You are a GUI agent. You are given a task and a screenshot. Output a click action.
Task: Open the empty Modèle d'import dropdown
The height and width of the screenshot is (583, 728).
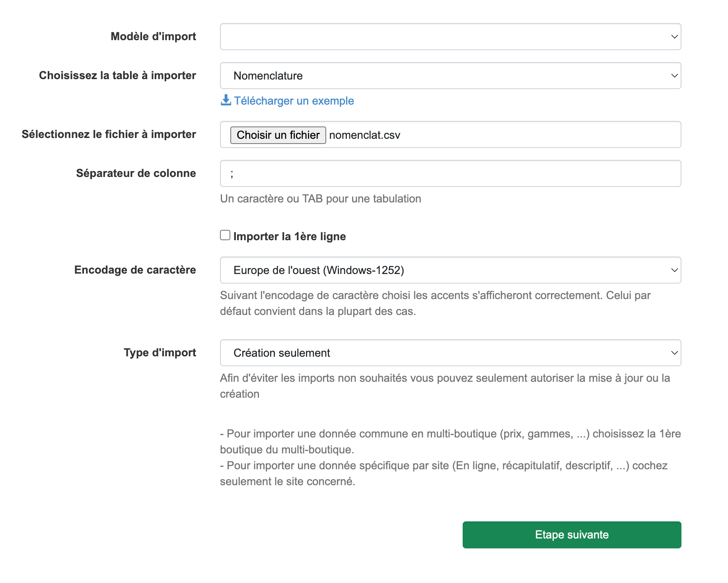click(450, 37)
